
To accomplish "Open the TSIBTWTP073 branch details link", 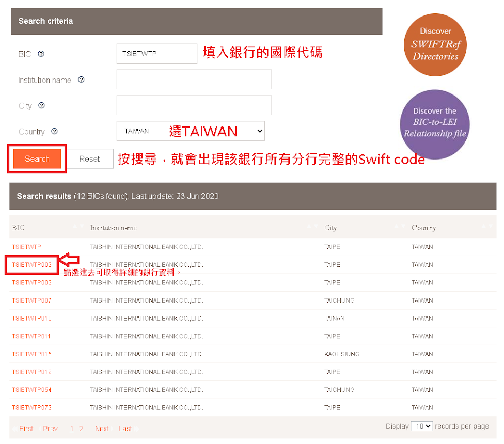I will tap(31, 407).
